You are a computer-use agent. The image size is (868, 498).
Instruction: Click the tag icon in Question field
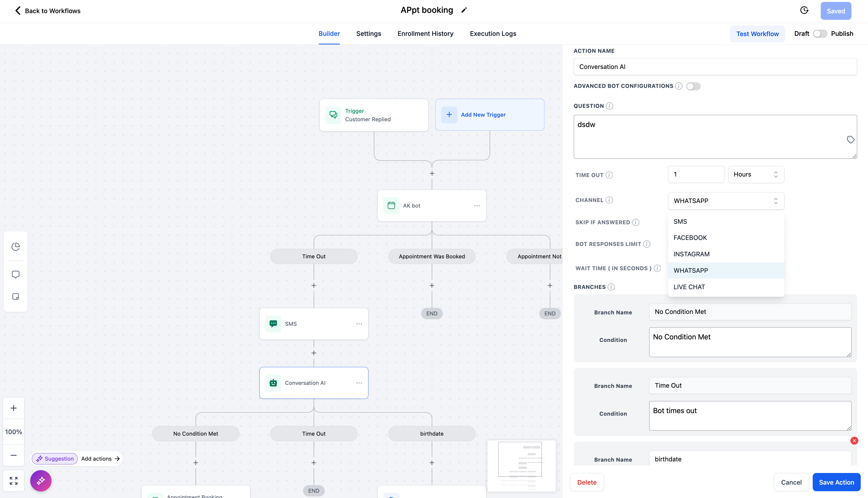click(x=850, y=140)
